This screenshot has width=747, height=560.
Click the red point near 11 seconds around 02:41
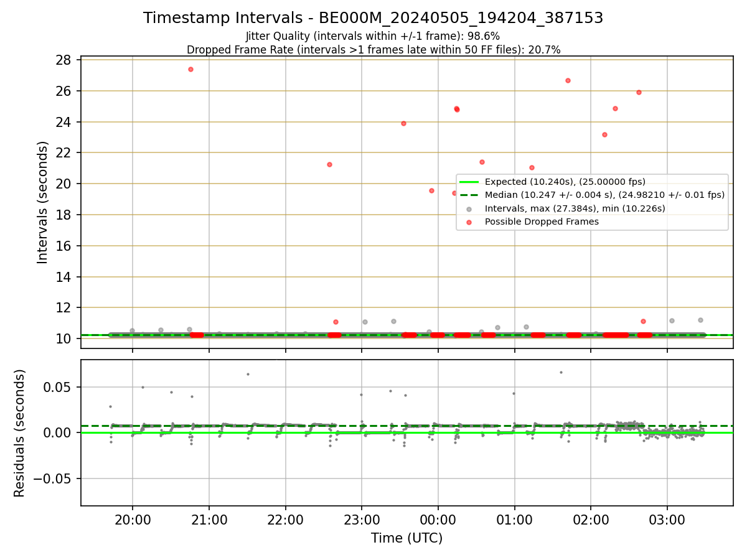click(x=643, y=321)
